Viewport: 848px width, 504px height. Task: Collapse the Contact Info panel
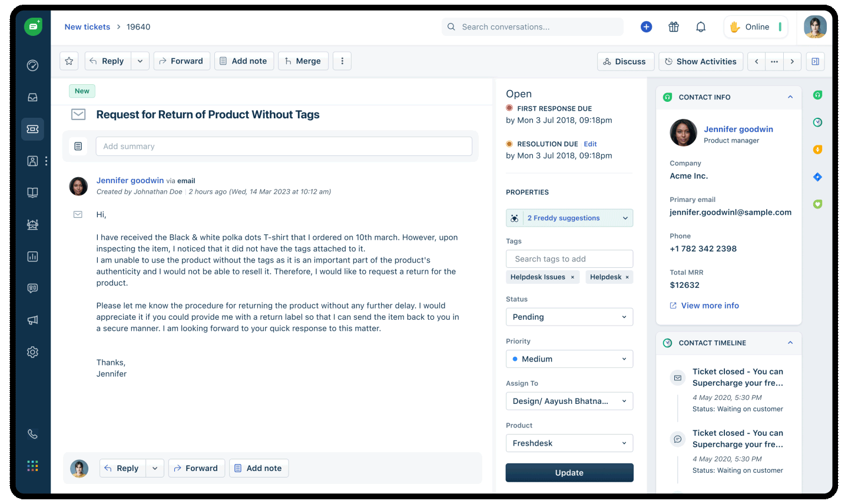point(790,97)
